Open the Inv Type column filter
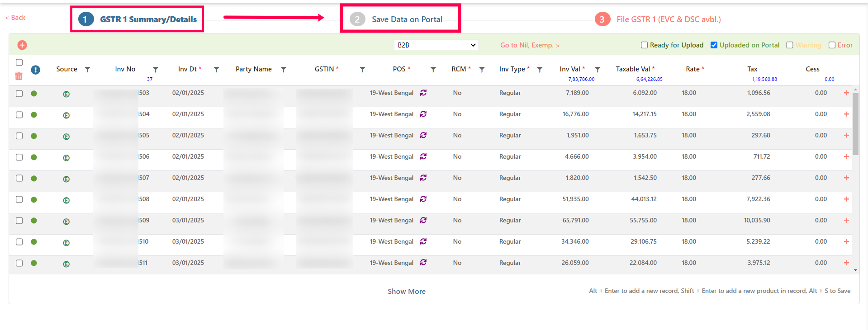The height and width of the screenshot is (330, 868). (x=540, y=70)
